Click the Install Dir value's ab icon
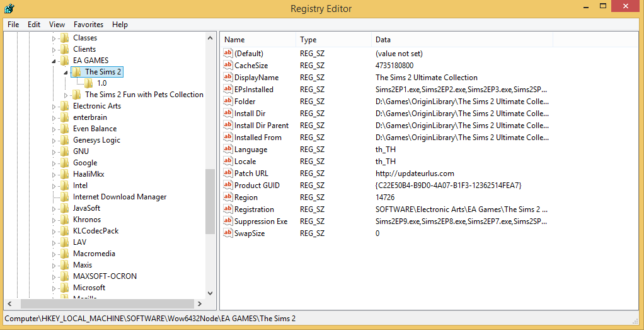The image size is (644, 330). [x=228, y=113]
